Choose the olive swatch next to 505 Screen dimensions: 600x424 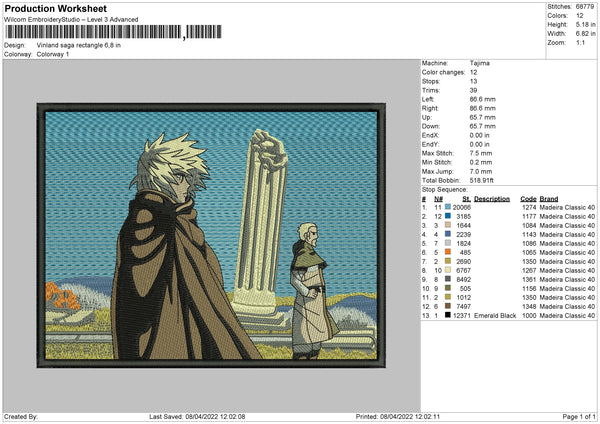tap(448, 288)
